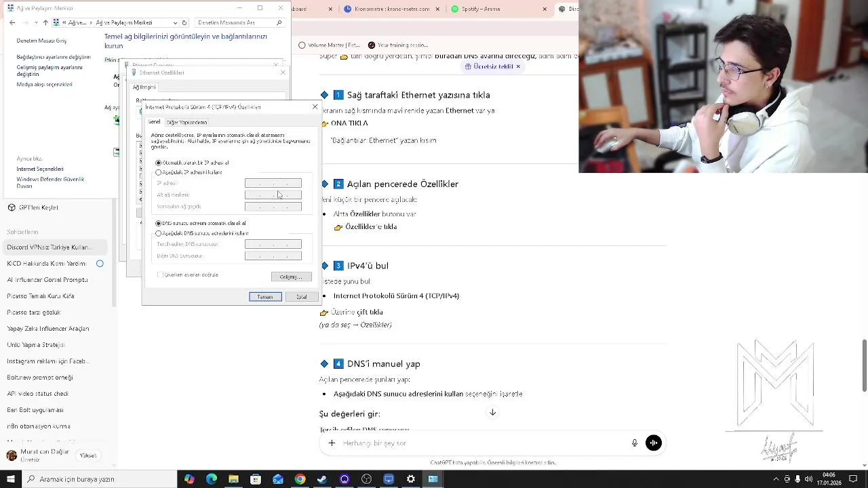Click 'Herhangi bir şey sor' message field
The width and height of the screenshot is (868, 488).
[481, 443]
